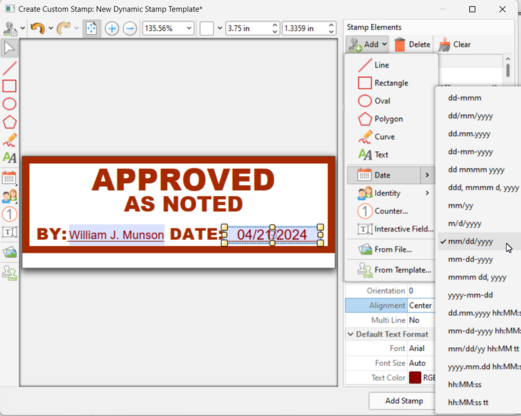Open the Add elements dropdown

(367, 44)
